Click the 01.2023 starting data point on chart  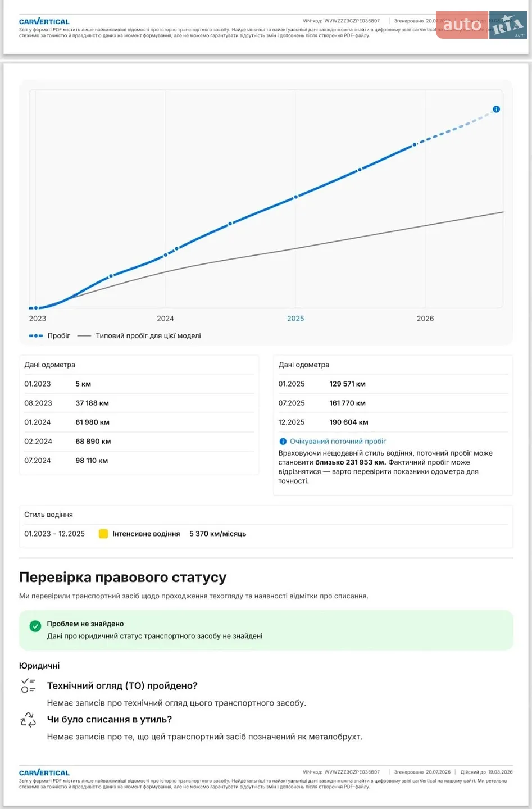pyautogui.click(x=36, y=308)
